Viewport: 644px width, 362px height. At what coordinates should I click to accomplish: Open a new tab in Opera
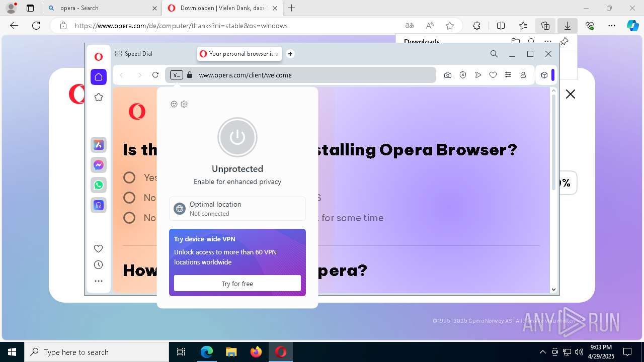290,54
